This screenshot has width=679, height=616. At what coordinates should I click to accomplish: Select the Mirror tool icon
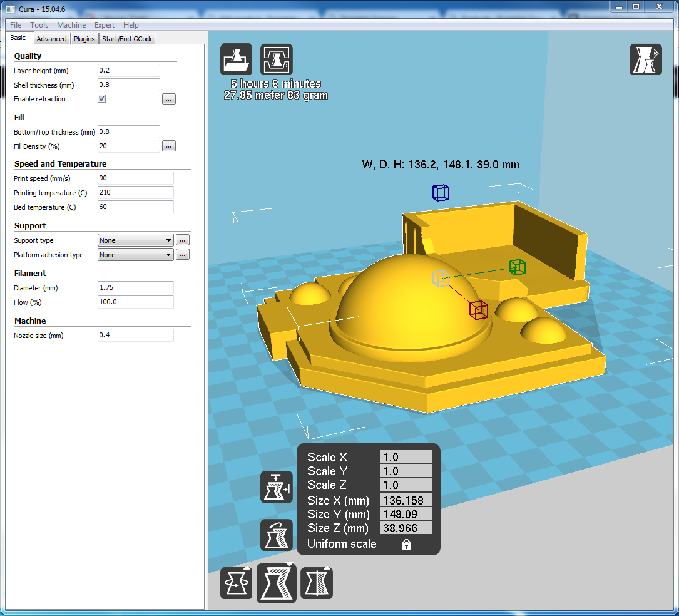click(317, 583)
